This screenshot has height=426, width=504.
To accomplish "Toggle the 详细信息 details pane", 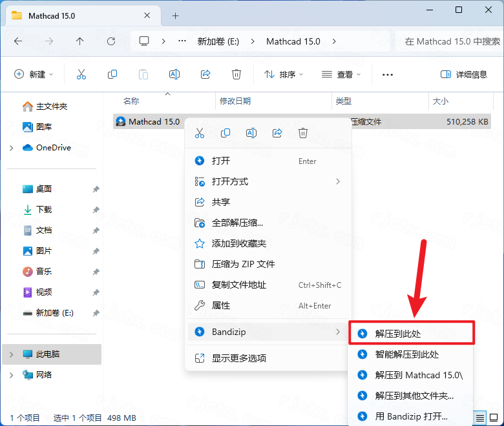I will (463, 74).
